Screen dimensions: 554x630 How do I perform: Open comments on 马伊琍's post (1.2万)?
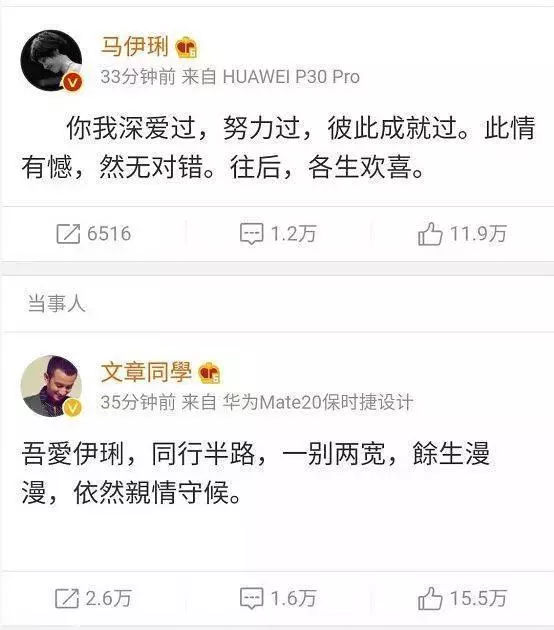click(278, 234)
